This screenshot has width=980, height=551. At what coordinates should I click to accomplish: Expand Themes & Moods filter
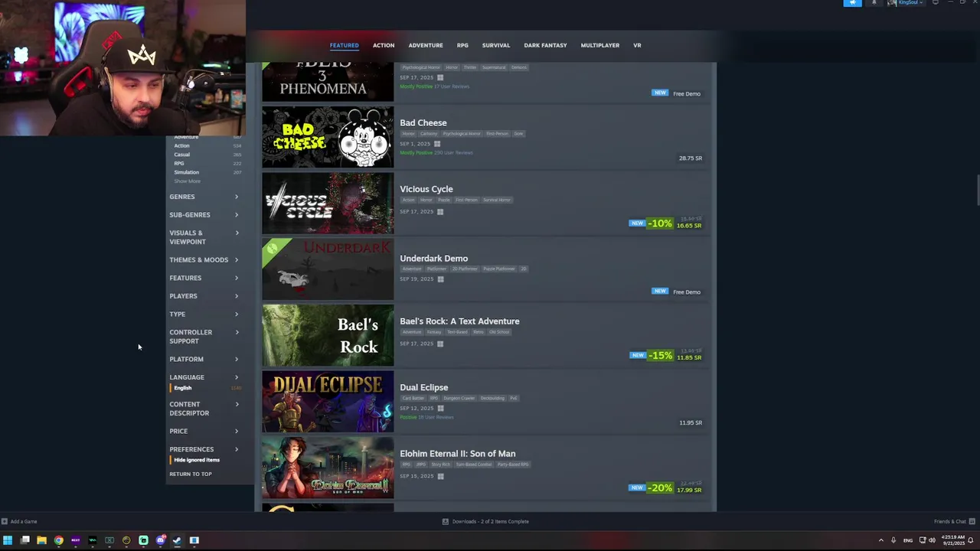click(204, 260)
